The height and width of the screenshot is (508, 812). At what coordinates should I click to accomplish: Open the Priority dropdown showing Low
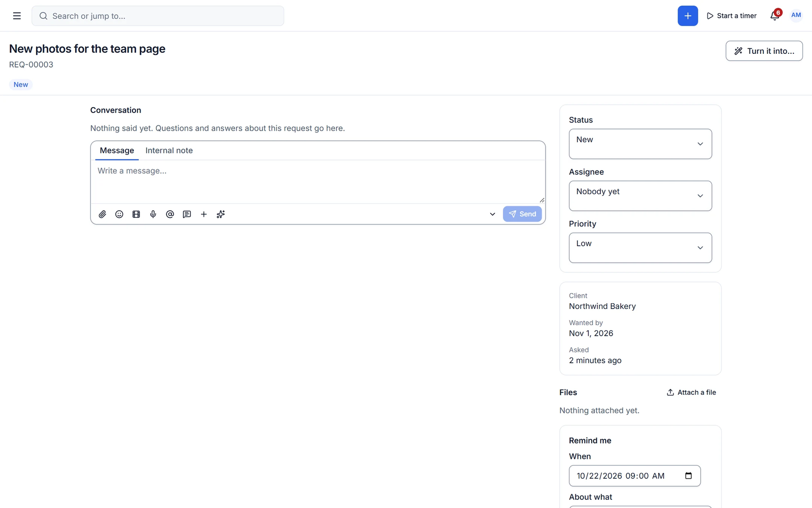point(640,247)
